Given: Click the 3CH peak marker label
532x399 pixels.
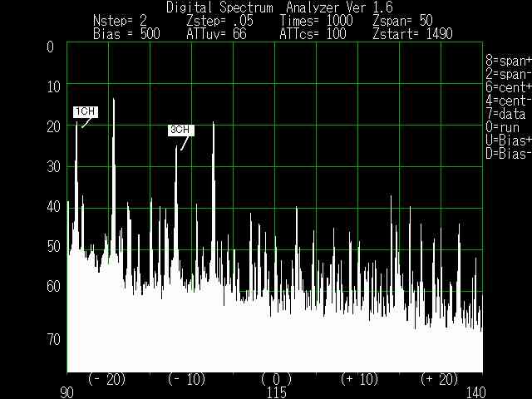Looking at the screenshot, I should pyautogui.click(x=181, y=130).
